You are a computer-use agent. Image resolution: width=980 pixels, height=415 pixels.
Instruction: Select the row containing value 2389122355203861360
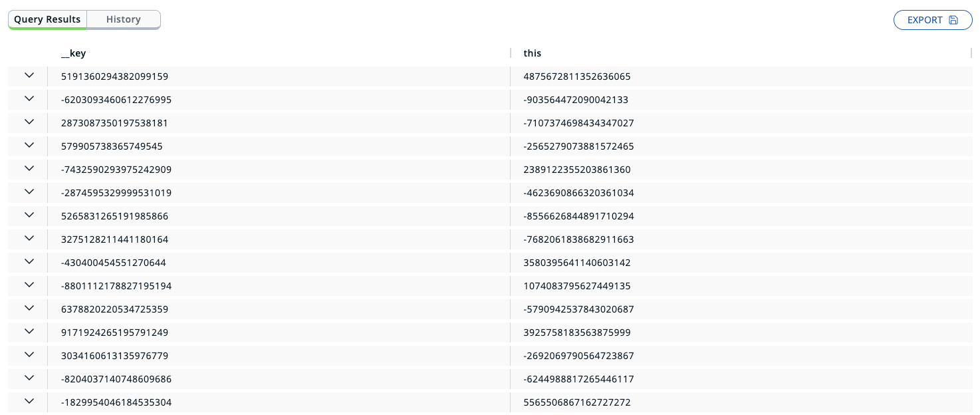(578, 169)
